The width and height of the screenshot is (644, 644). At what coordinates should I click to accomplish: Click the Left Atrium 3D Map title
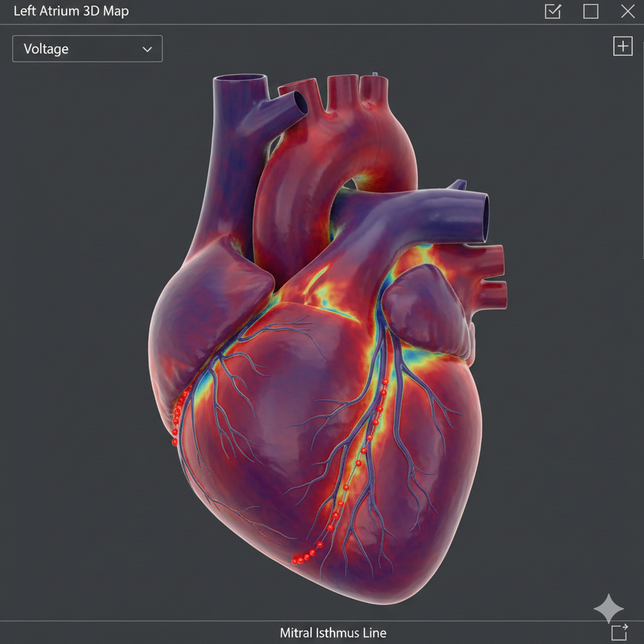(71, 11)
